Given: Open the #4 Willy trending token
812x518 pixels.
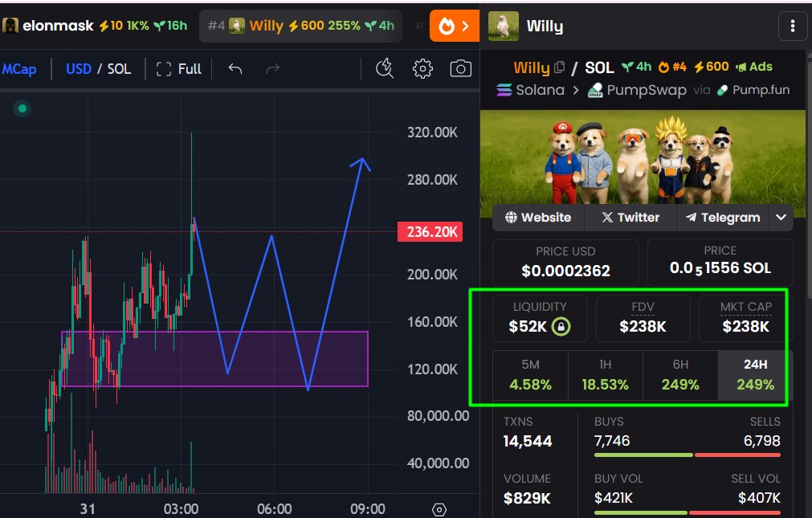Looking at the screenshot, I should [301, 26].
